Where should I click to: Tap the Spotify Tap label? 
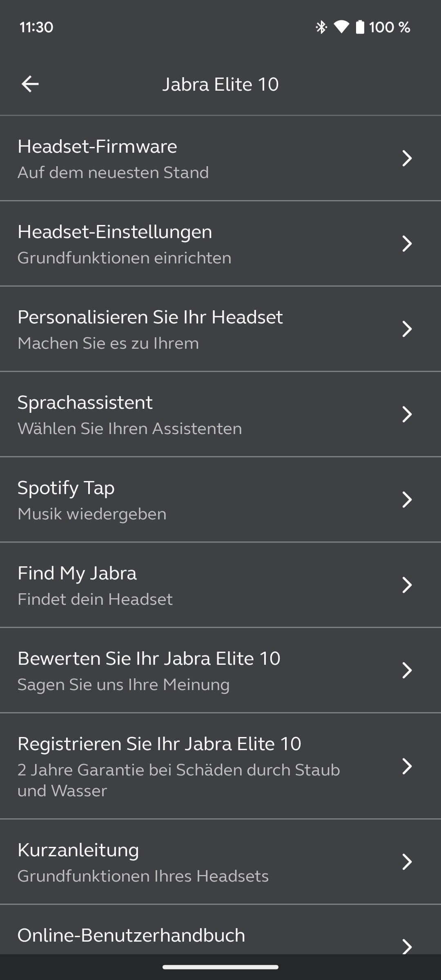pos(66,488)
